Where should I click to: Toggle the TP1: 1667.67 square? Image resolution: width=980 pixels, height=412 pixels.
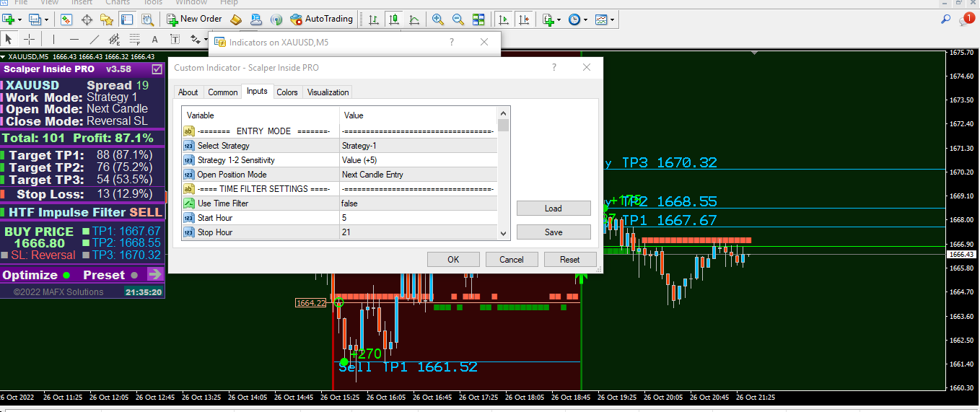click(86, 232)
